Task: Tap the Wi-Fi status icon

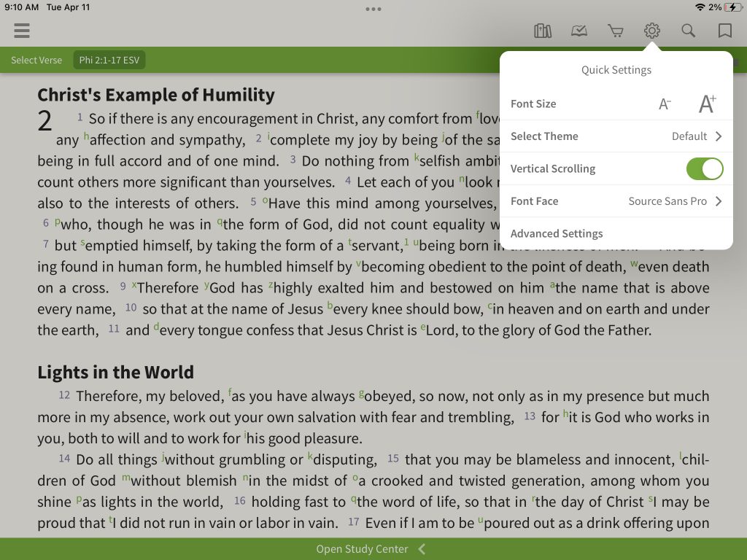Action: [x=700, y=7]
